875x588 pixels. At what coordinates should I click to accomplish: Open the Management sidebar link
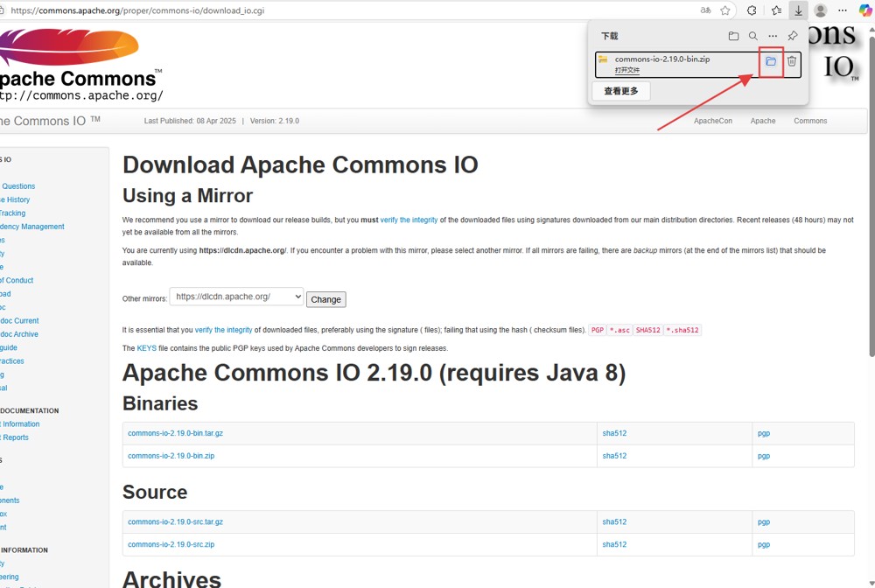[x=31, y=227]
